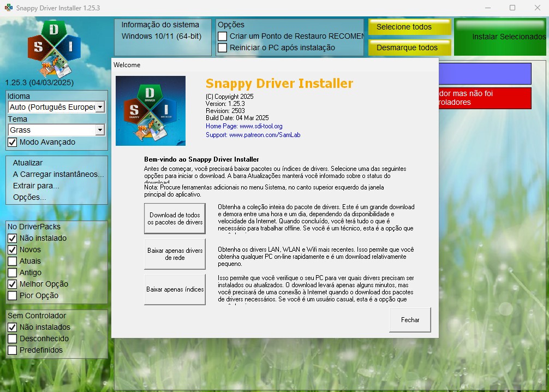
Task: Toggle Reiniciar o PC após instalação checkbox
Action: click(222, 47)
